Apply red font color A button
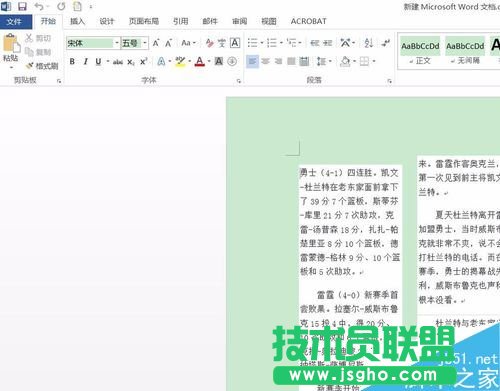 pyautogui.click(x=200, y=62)
